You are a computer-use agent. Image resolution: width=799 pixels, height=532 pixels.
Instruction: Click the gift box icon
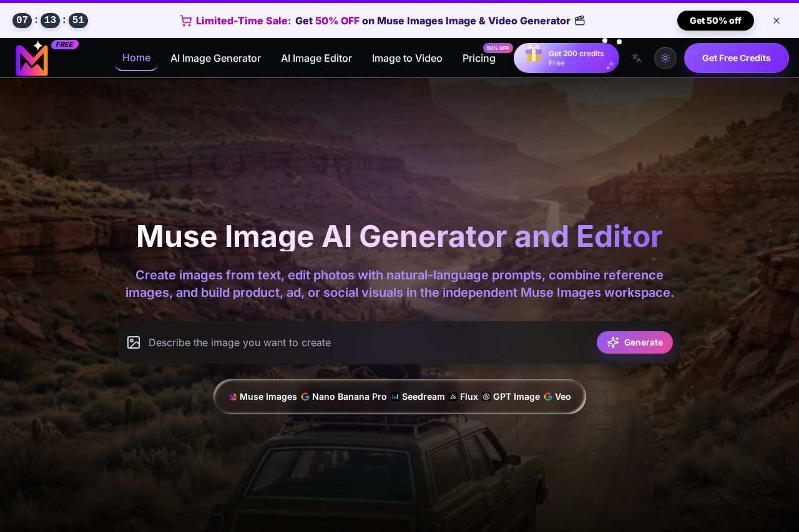[x=534, y=54]
